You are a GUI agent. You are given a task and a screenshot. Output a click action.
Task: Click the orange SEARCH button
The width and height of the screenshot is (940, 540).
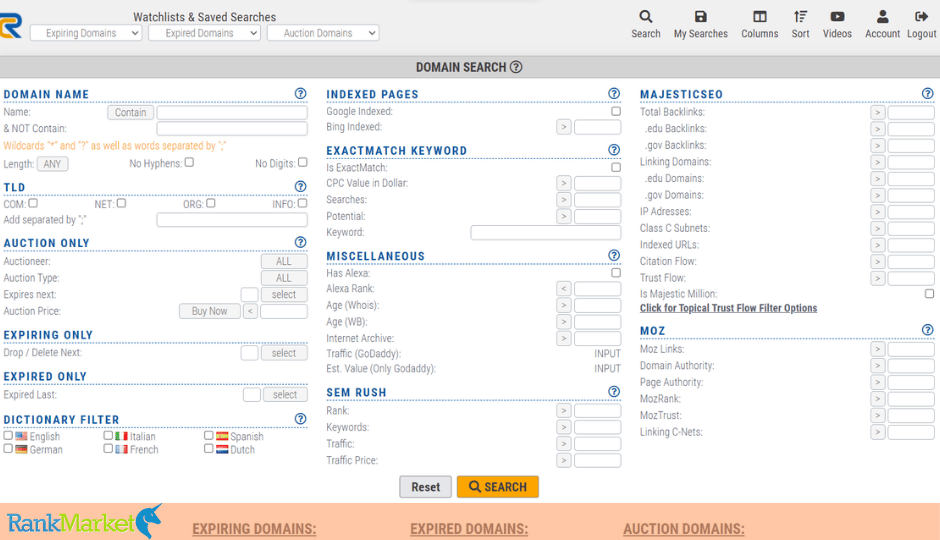coord(498,487)
